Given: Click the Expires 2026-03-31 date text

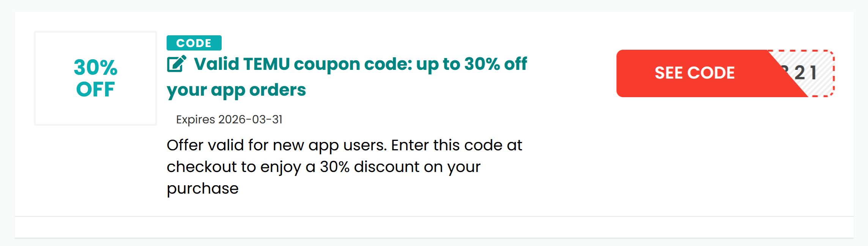Looking at the screenshot, I should 229,120.
